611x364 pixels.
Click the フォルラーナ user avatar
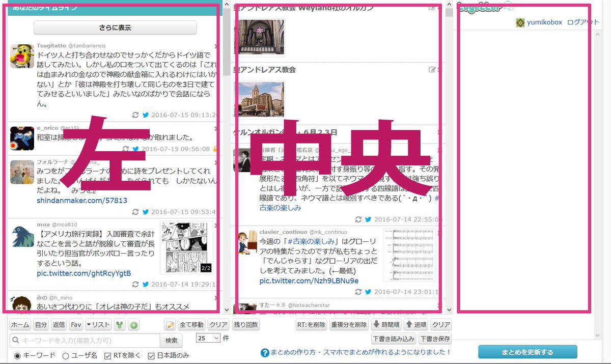(x=22, y=172)
